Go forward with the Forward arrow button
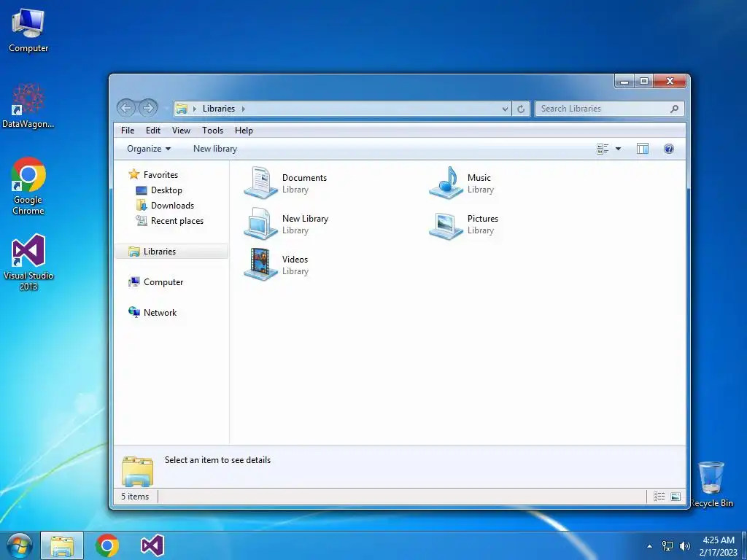747x560 pixels. point(148,108)
